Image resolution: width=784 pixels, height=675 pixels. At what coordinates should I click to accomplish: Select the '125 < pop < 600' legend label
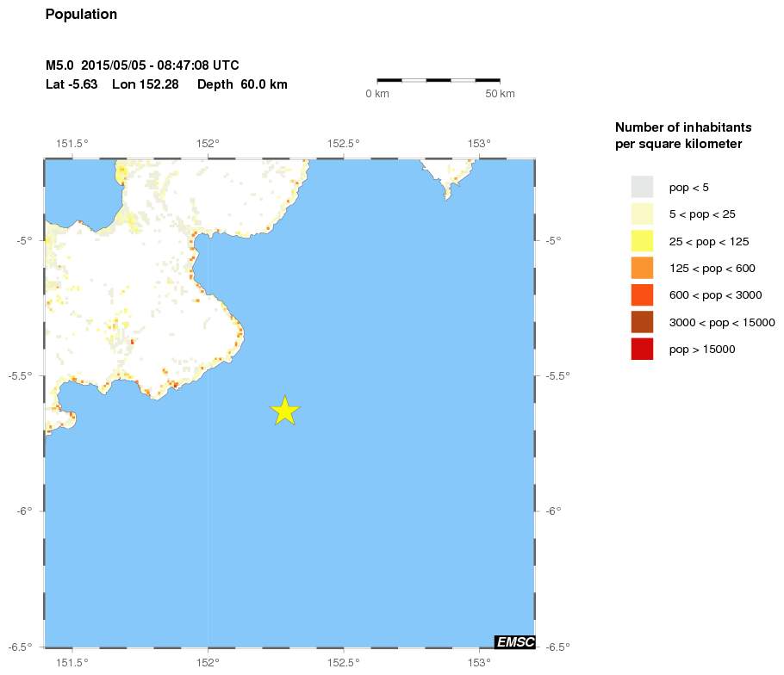coord(712,269)
